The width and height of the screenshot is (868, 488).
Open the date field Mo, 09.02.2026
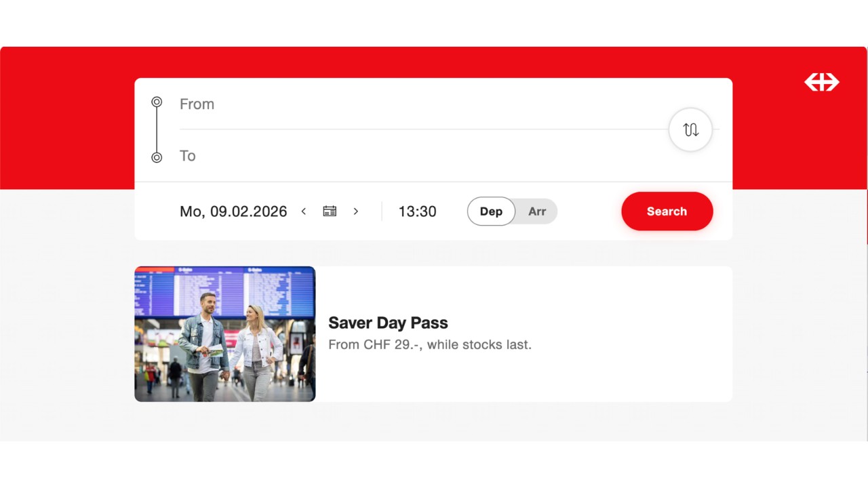point(233,211)
